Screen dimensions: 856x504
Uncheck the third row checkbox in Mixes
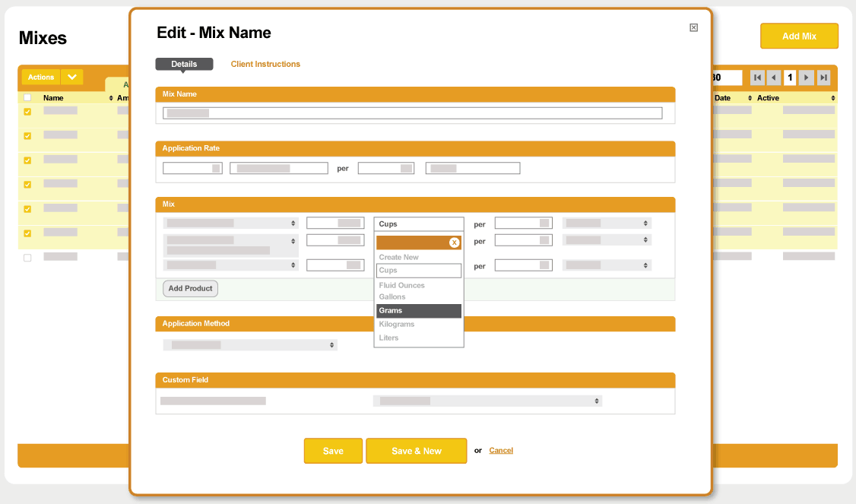[x=27, y=160]
